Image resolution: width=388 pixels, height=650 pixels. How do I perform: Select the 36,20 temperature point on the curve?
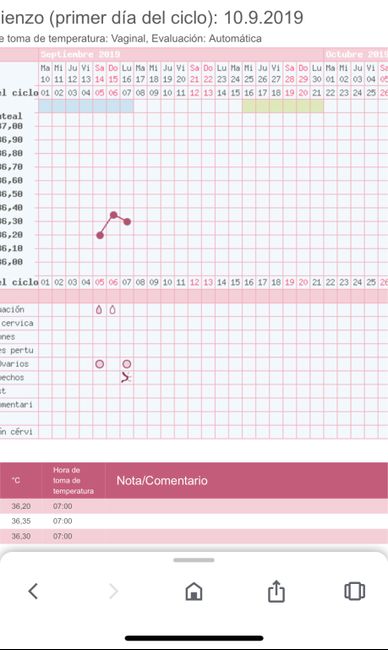point(100,235)
